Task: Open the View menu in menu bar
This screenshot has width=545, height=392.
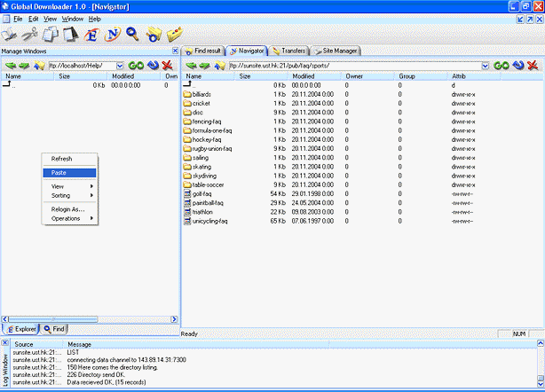Action: coord(50,20)
